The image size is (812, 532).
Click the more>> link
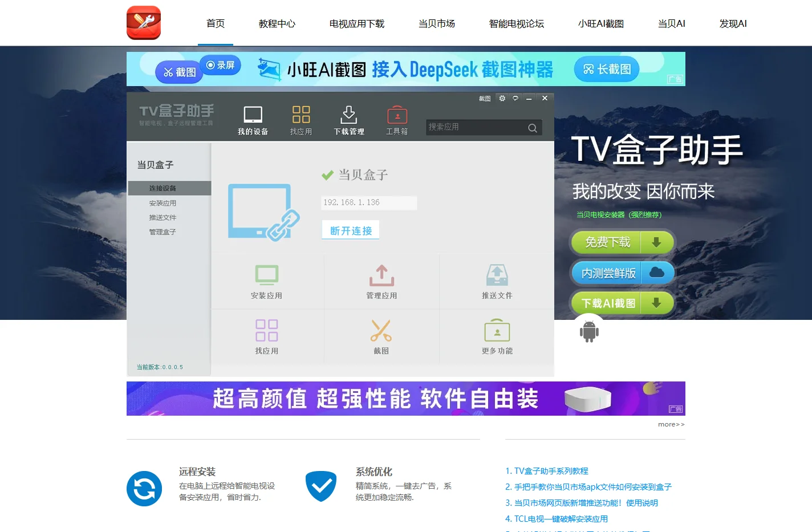click(x=671, y=424)
